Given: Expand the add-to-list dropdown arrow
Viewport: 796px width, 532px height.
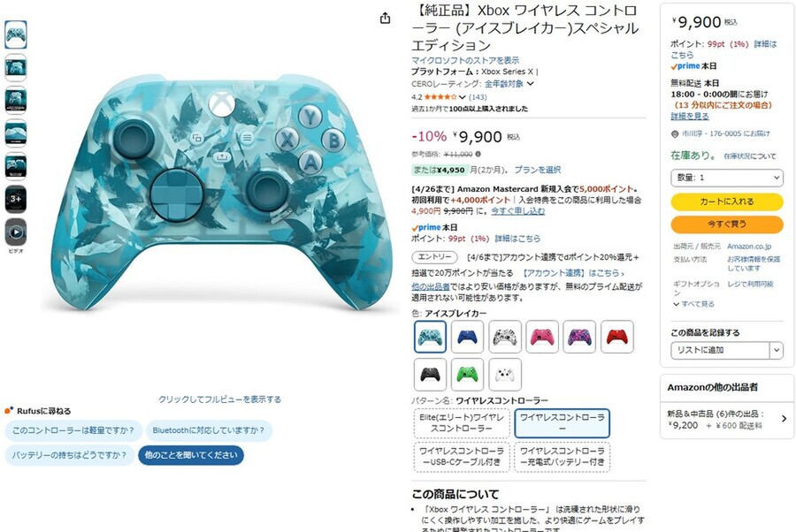Looking at the screenshot, I should (777, 350).
